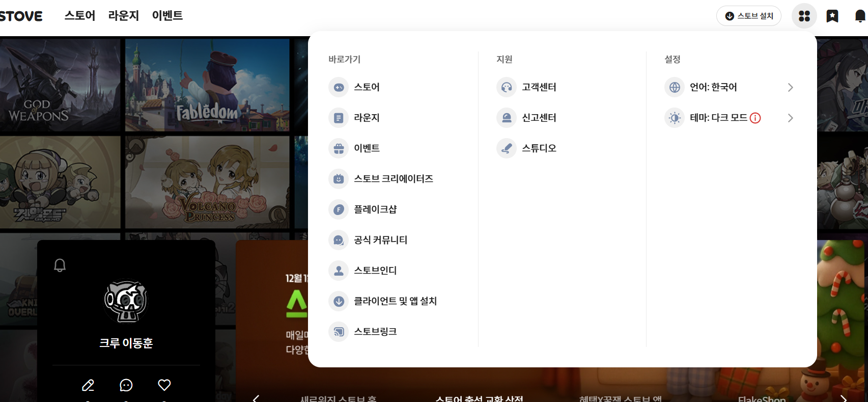This screenshot has width=868, height=402.
Task: Select 라운지 in the top navigation
Action: point(124,16)
